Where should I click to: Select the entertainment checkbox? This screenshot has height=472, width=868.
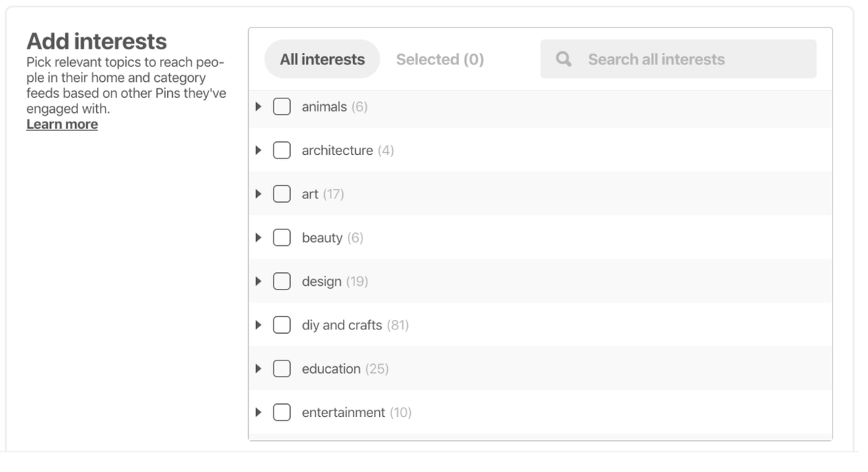282,412
